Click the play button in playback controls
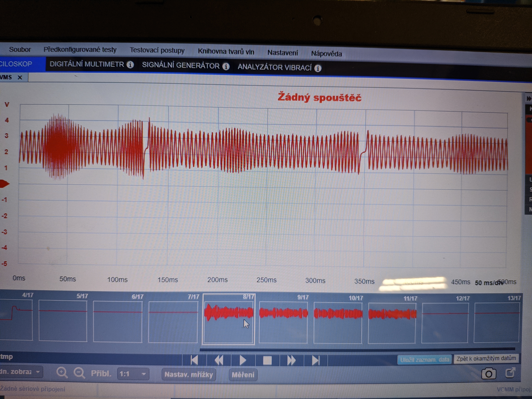532x399 pixels. (243, 360)
